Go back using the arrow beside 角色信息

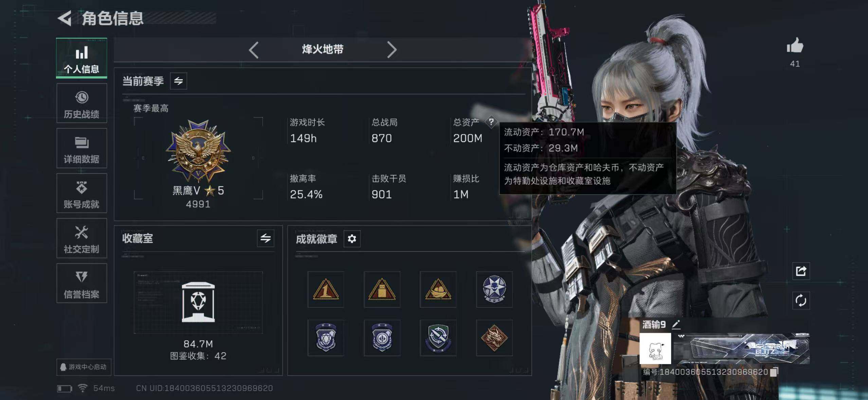[65, 18]
